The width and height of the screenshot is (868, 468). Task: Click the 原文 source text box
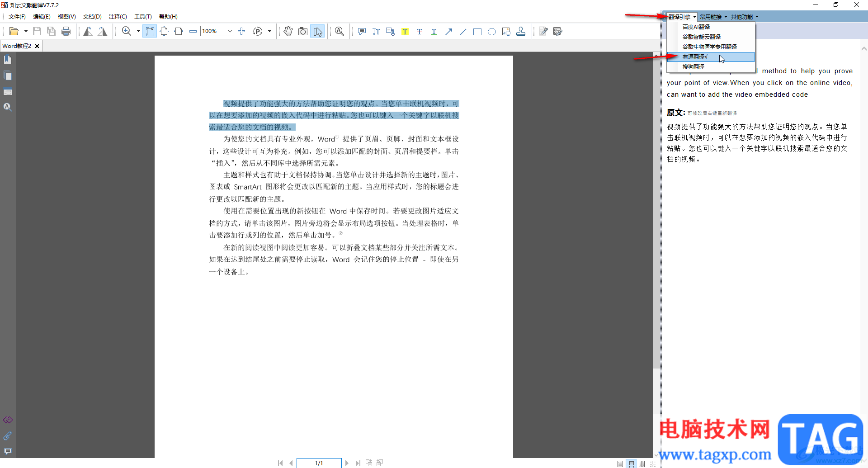click(x=757, y=143)
